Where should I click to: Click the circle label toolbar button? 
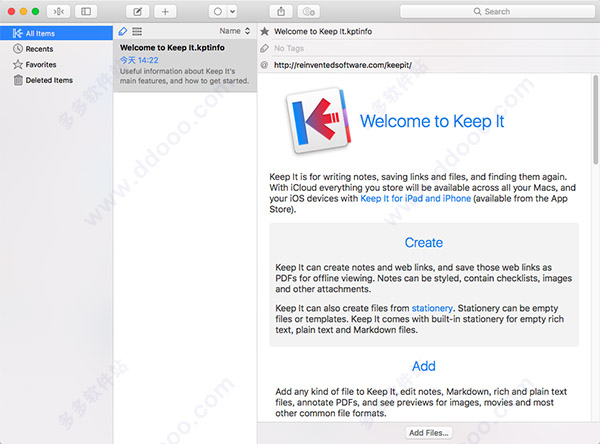218,11
